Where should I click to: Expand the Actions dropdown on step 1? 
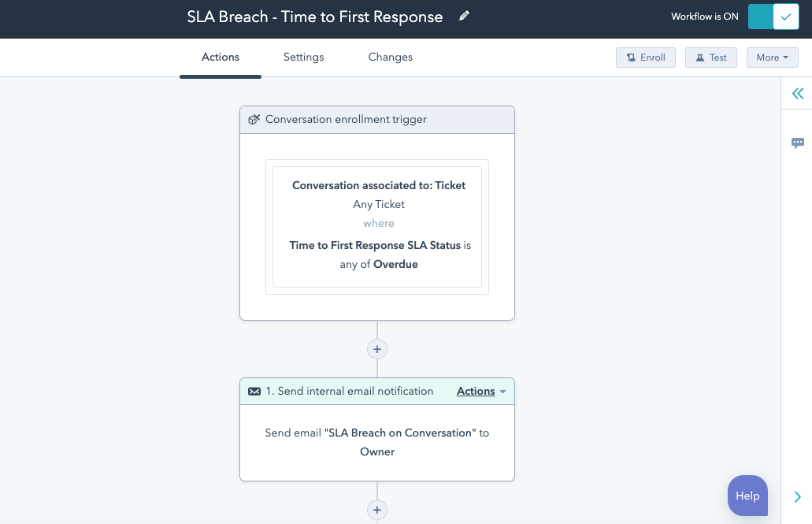[x=481, y=392]
